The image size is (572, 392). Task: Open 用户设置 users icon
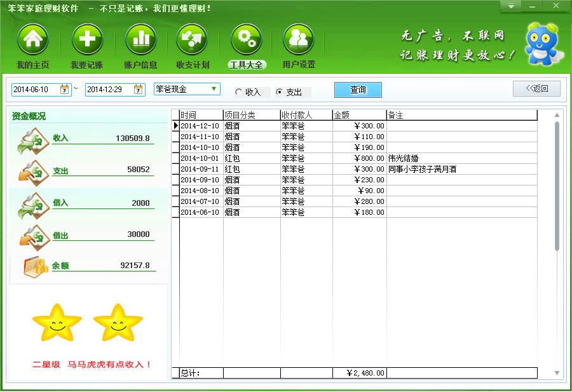tap(298, 40)
